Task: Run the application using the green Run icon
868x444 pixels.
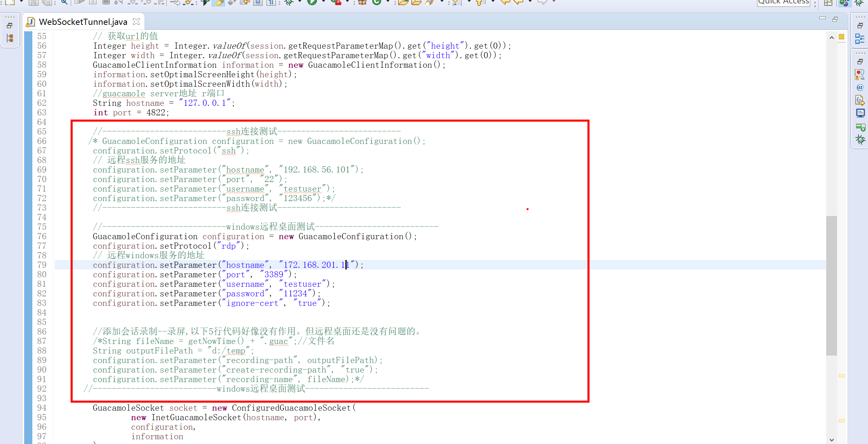Action: tap(312, 3)
